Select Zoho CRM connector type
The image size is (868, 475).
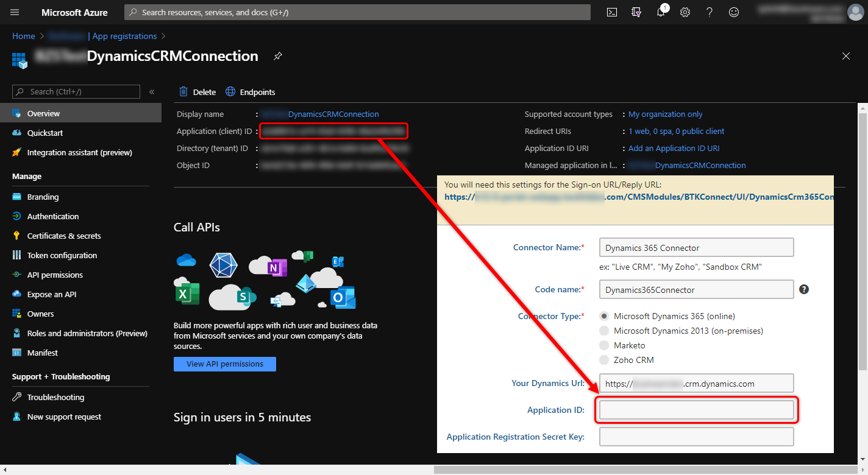604,360
